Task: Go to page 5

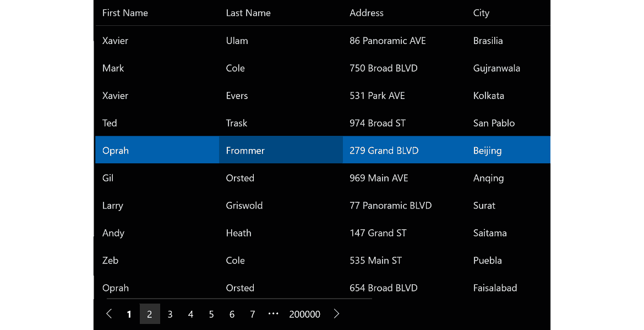Action: (x=211, y=313)
